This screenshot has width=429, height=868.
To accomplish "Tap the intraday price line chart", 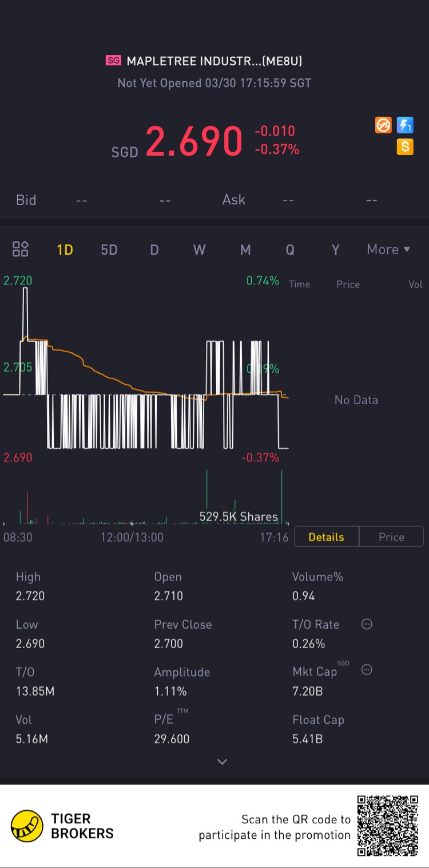I will [145, 369].
